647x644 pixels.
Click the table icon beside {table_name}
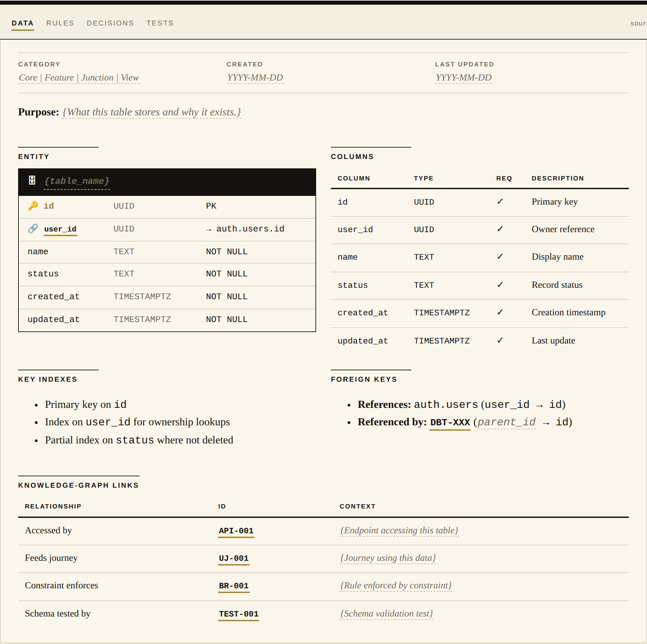point(32,180)
